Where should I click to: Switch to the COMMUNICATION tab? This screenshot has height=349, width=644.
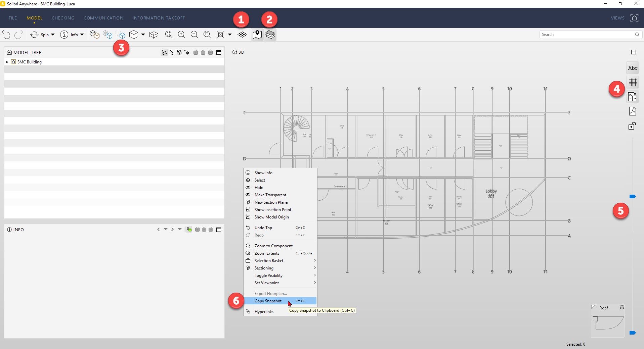(x=103, y=18)
